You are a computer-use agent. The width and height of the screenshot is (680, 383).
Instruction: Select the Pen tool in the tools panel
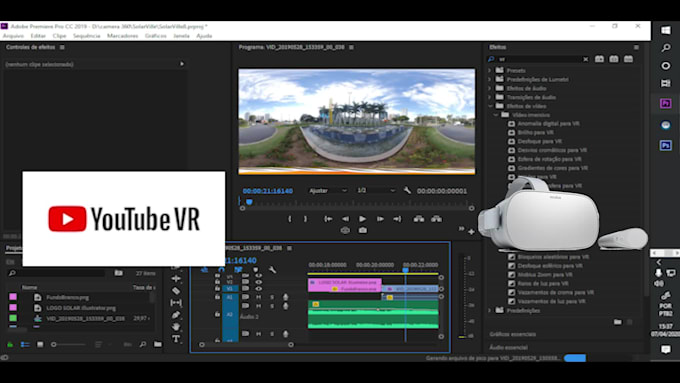point(176,315)
